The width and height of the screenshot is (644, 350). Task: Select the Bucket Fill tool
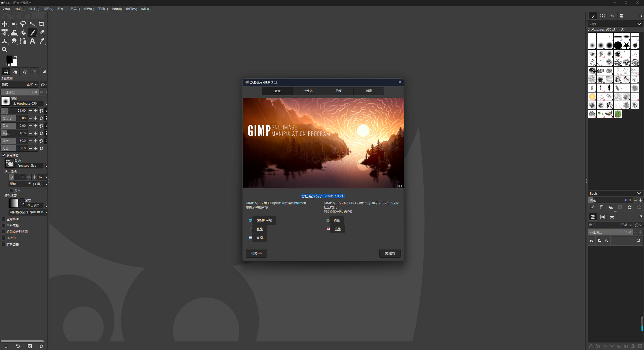[x=23, y=33]
